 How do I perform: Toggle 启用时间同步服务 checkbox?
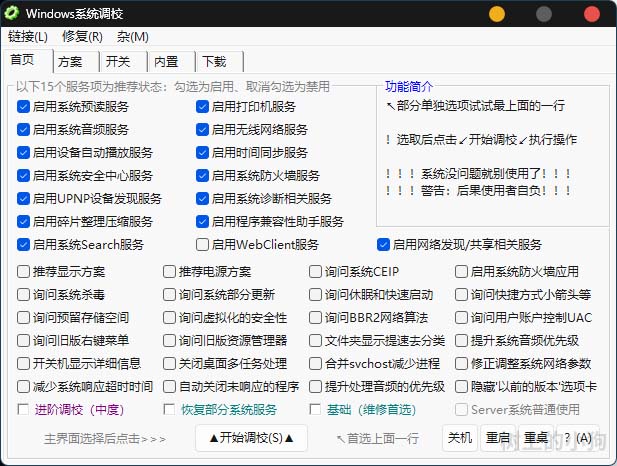(x=202, y=152)
